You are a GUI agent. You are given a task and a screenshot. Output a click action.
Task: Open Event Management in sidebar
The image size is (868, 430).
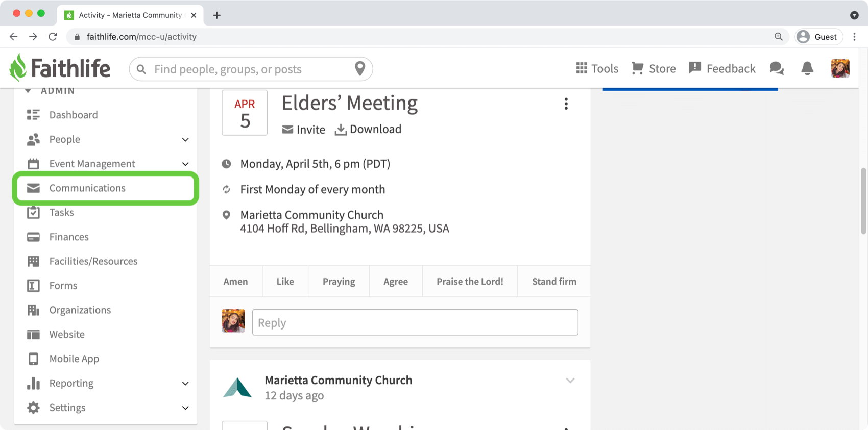tap(92, 164)
